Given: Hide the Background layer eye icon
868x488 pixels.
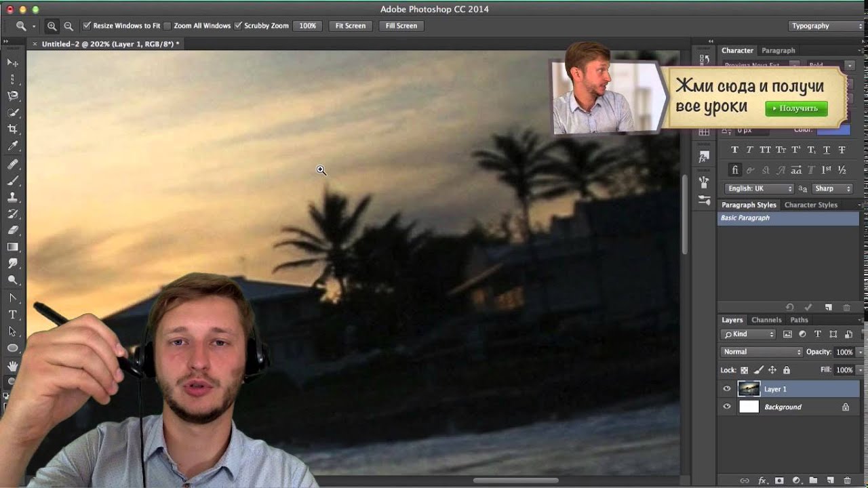Looking at the screenshot, I should 727,407.
